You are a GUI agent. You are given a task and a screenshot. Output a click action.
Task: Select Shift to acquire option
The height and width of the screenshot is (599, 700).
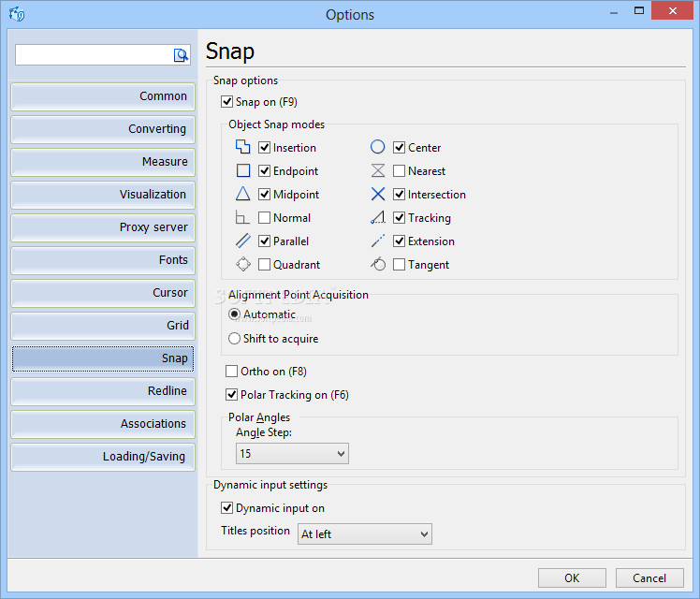tap(234, 338)
